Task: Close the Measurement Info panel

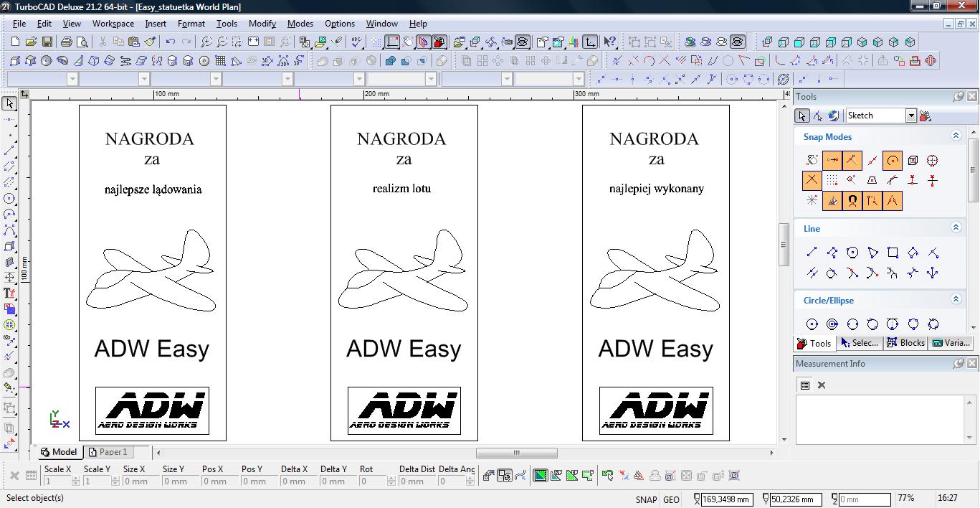Action: tap(972, 364)
